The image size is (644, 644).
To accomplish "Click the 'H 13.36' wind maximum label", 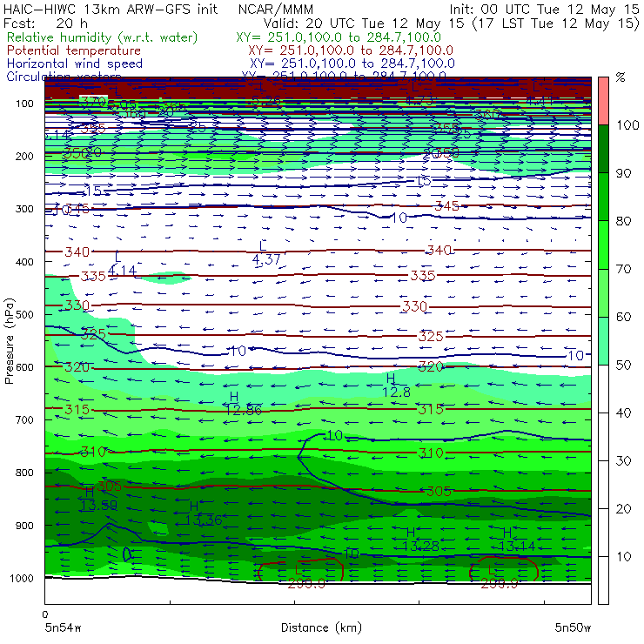I will coord(203,513).
